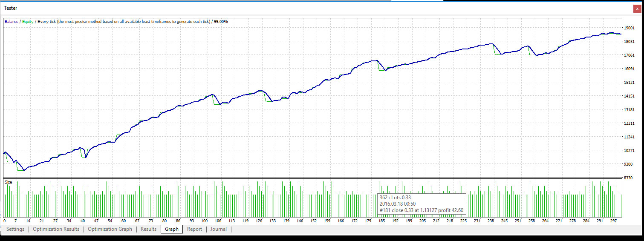644x241 pixels.
Task: Click the tooltip line '#181 close 0.33 at 1.13127'
Action: click(409, 210)
